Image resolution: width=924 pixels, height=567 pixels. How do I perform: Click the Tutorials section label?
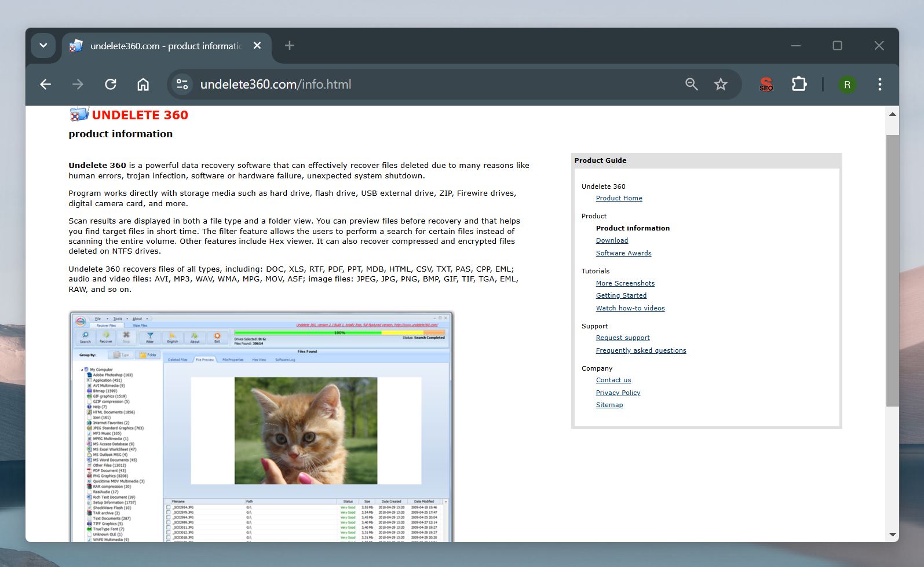click(596, 271)
